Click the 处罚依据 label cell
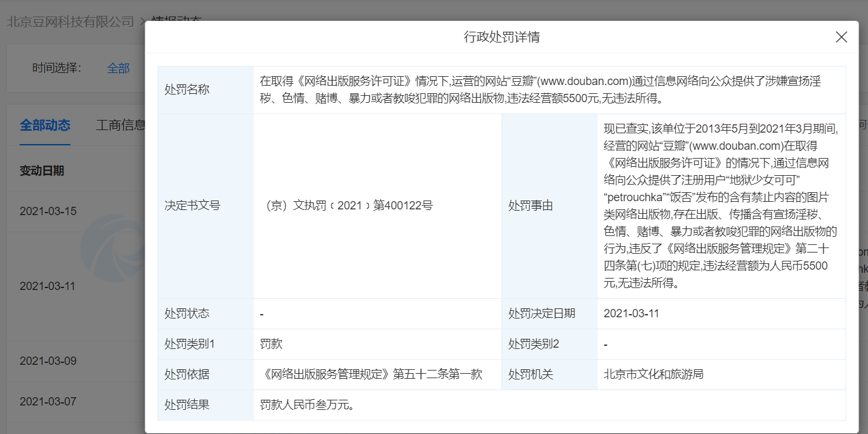868x434 pixels. tap(206, 374)
